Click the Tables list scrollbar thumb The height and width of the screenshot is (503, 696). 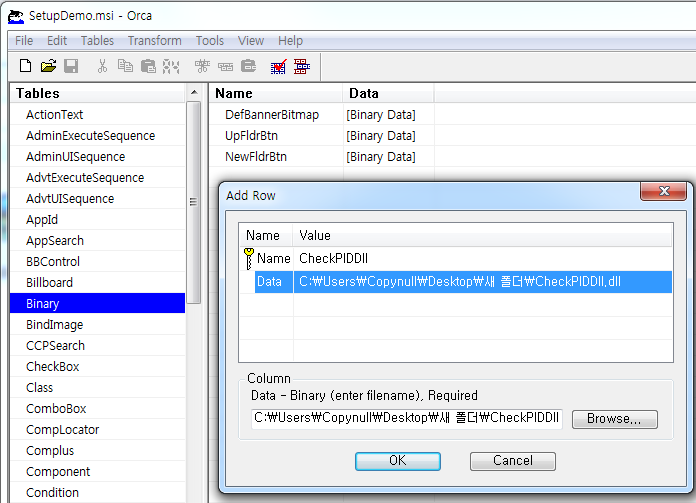tap(194, 202)
